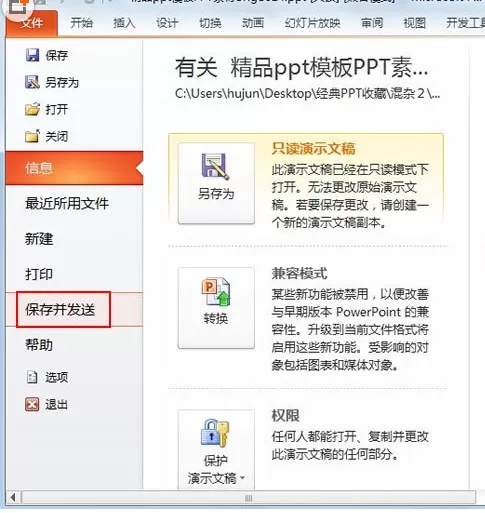The image size is (485, 513).
Task: Select 另存为 in the sidebar menu
Action: tap(62, 82)
